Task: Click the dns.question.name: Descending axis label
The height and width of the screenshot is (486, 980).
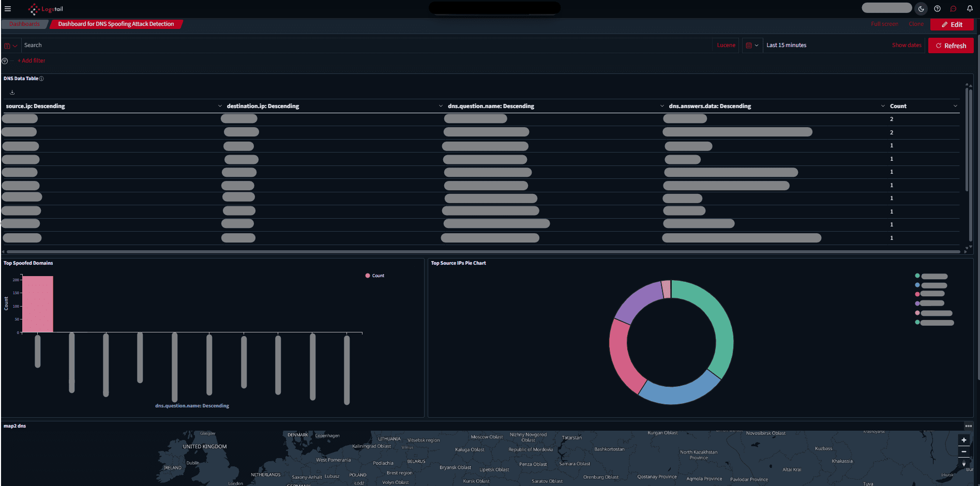Action: pos(192,406)
